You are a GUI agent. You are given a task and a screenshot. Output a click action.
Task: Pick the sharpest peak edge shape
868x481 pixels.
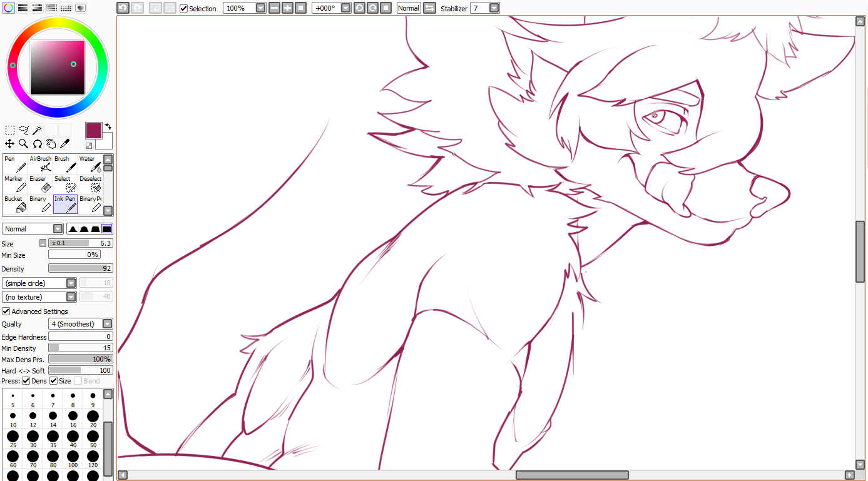[73, 229]
